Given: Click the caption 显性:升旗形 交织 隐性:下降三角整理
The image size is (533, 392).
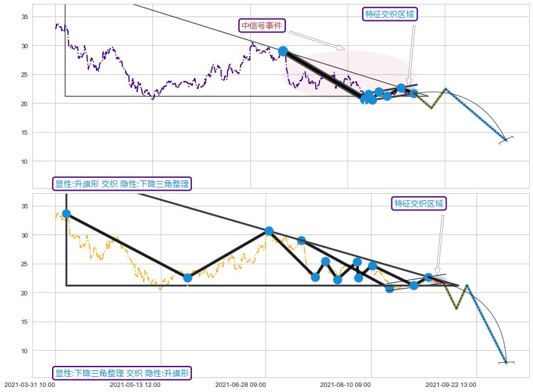Looking at the screenshot, I should click(122, 184).
